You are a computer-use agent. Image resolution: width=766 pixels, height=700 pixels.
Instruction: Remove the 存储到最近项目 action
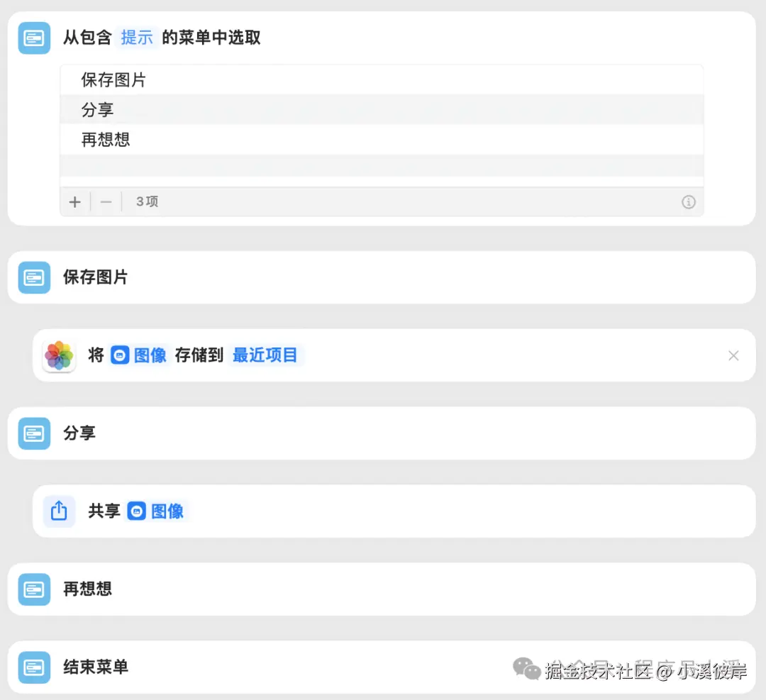click(x=733, y=355)
